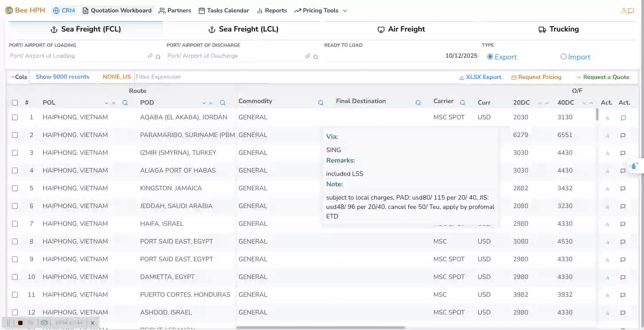Screen dimensions: 644x330
Task: Switch to the Air Freight tab
Action: [401, 29]
